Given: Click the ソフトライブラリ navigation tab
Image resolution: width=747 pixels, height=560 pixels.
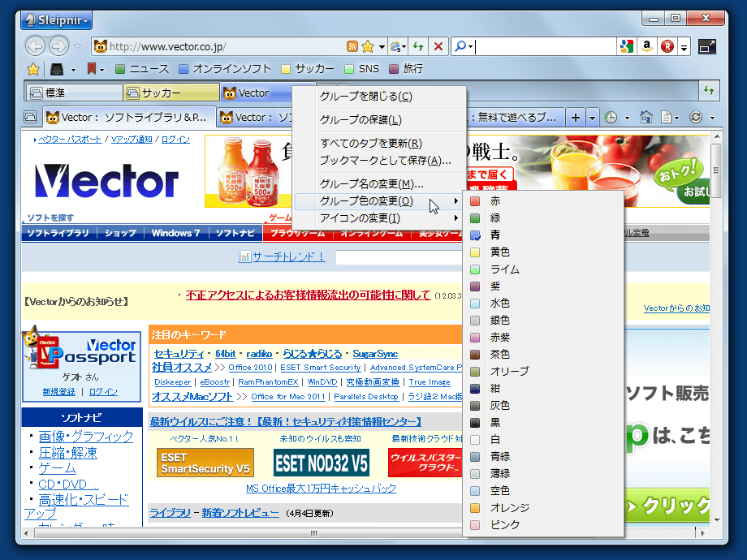Looking at the screenshot, I should tap(58, 234).
